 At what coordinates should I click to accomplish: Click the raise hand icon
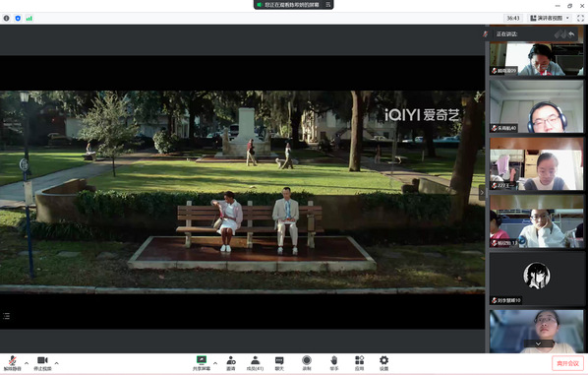coord(334,362)
